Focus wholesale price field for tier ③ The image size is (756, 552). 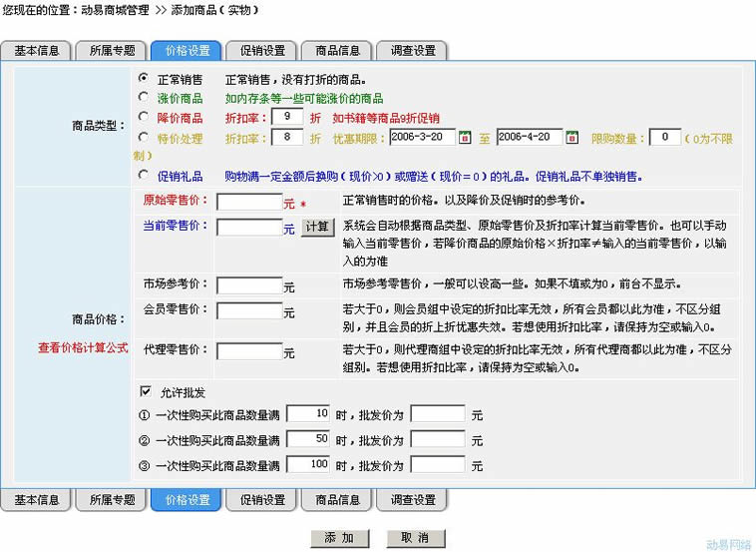tap(438, 465)
